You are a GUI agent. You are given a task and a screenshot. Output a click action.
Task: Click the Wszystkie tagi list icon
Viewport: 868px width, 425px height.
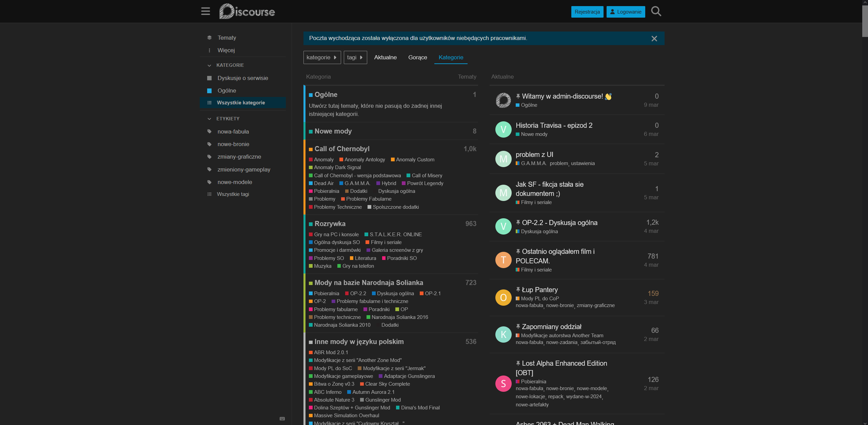pyautogui.click(x=209, y=194)
